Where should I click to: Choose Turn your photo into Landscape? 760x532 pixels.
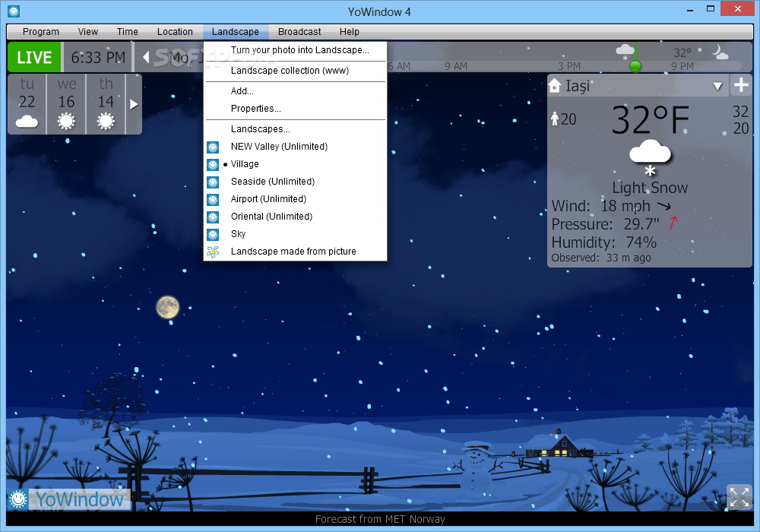tap(295, 50)
